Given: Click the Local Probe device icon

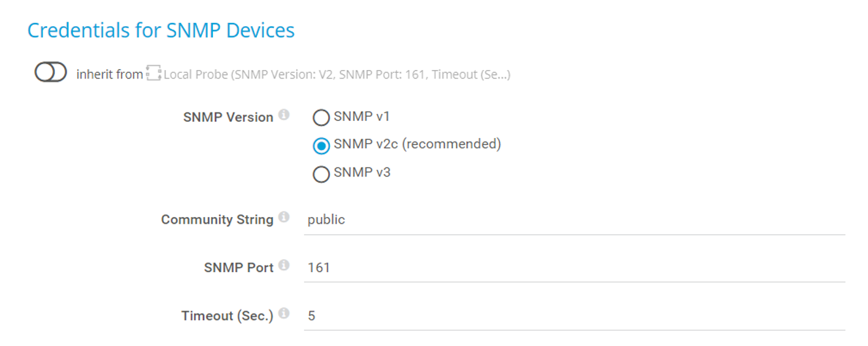Looking at the screenshot, I should tap(154, 74).
